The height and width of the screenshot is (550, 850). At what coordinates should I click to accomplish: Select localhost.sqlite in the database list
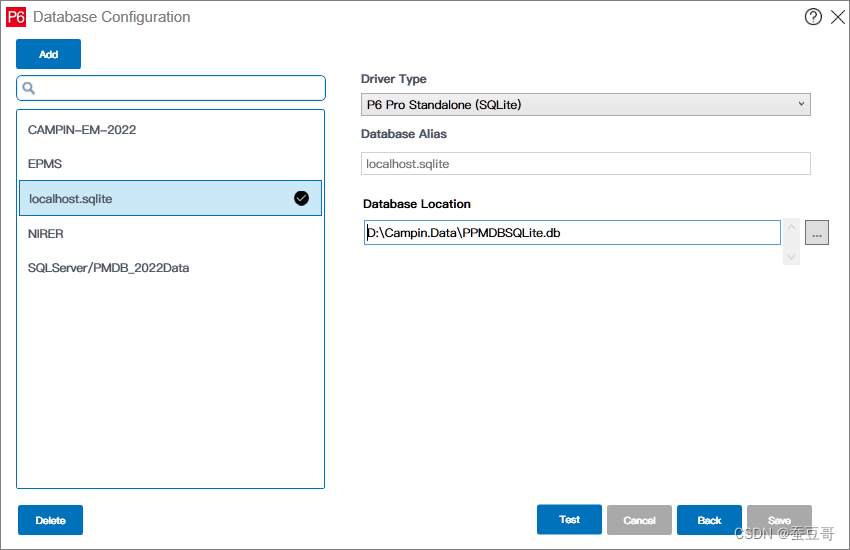(x=170, y=198)
